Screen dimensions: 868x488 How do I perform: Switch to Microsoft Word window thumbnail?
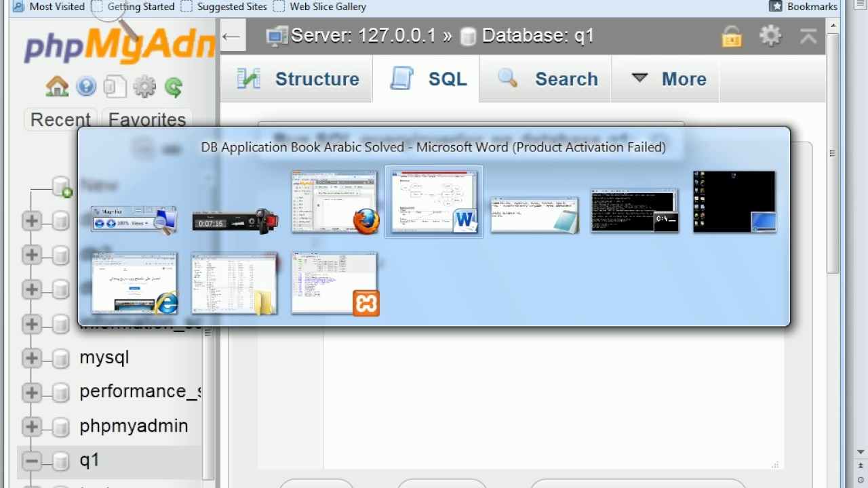pyautogui.click(x=434, y=202)
